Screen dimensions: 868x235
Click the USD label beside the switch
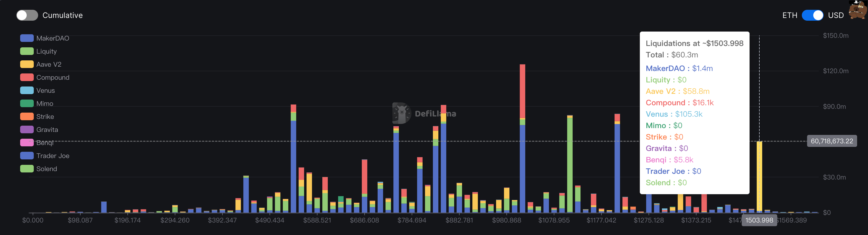point(836,16)
